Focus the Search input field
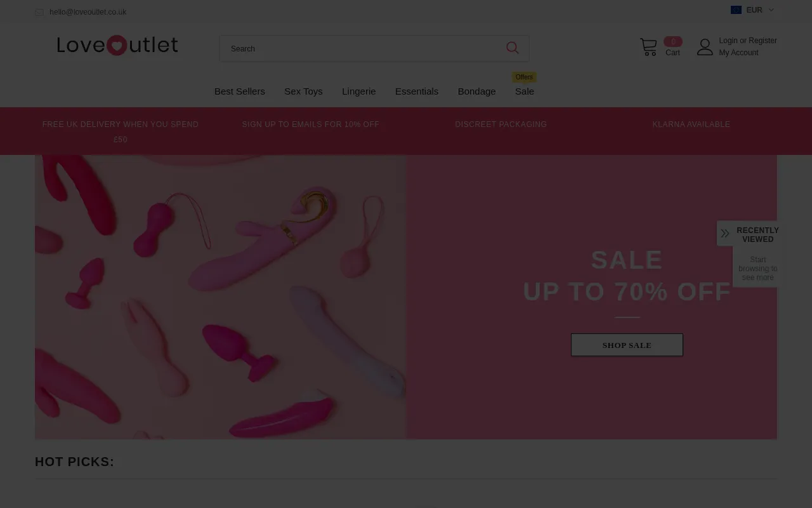The width and height of the screenshot is (812, 508). [362, 48]
